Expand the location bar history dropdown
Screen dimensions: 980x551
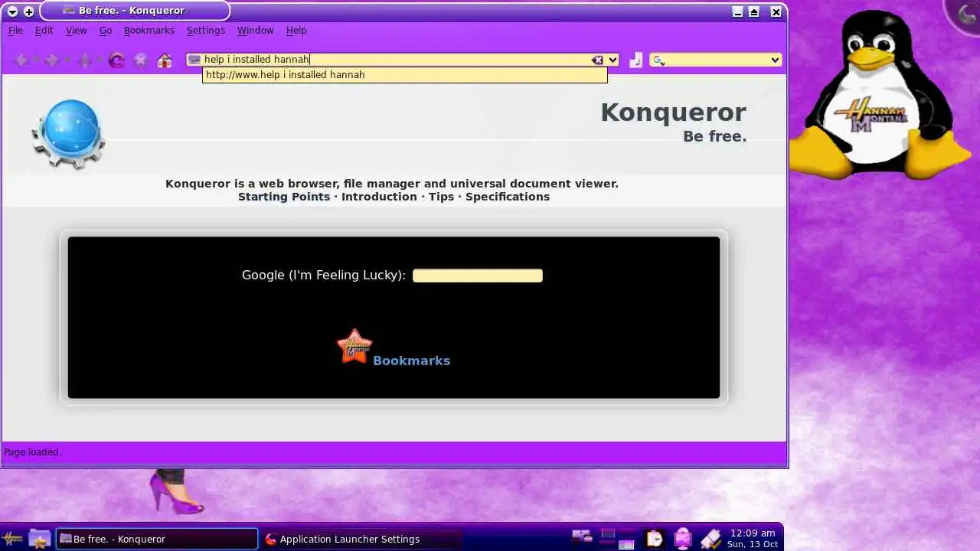[x=612, y=60]
